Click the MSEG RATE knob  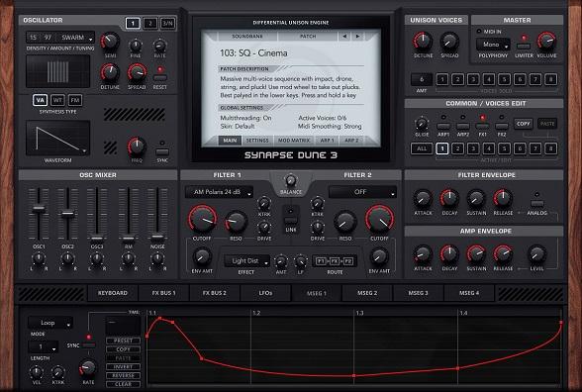click(88, 368)
